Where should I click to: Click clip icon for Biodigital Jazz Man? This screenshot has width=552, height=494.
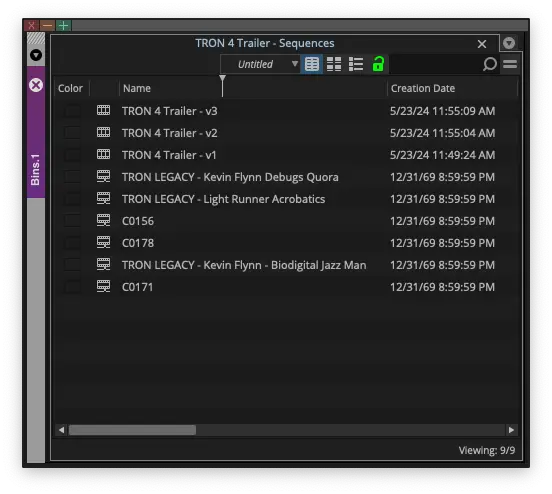tap(103, 264)
